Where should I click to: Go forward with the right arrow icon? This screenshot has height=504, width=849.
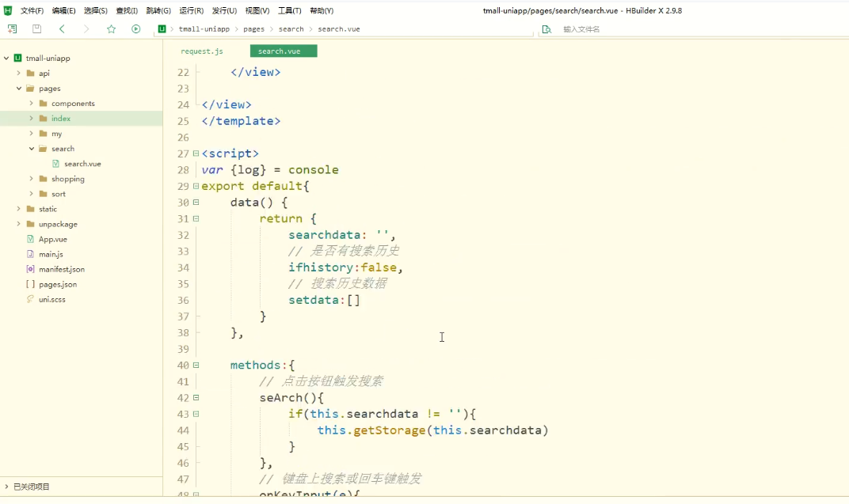pyautogui.click(x=86, y=29)
